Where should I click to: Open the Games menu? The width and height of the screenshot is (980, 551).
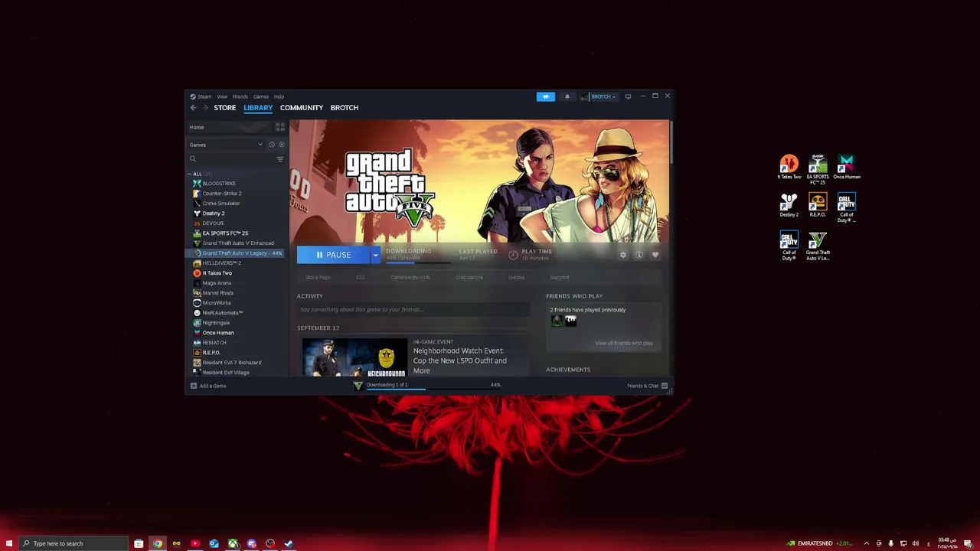(x=261, y=96)
